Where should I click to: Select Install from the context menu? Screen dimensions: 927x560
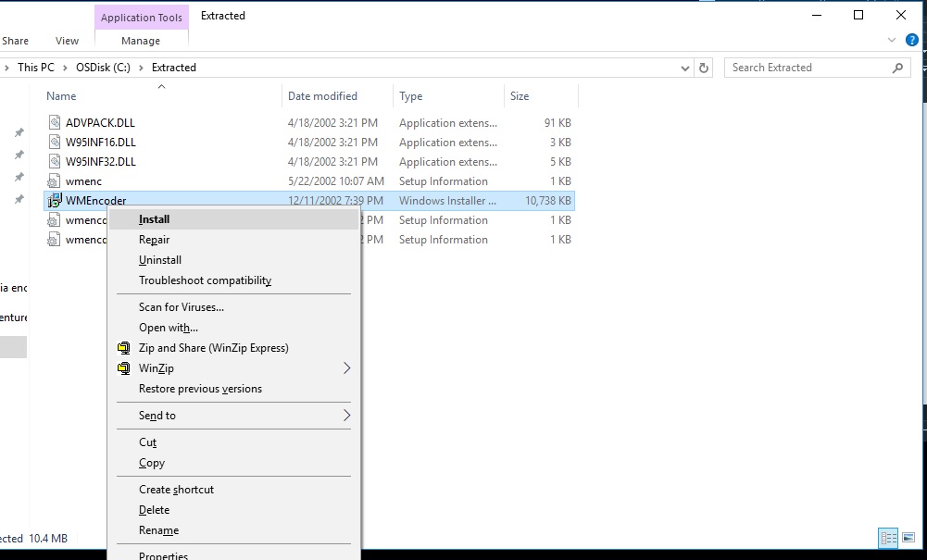(x=154, y=218)
